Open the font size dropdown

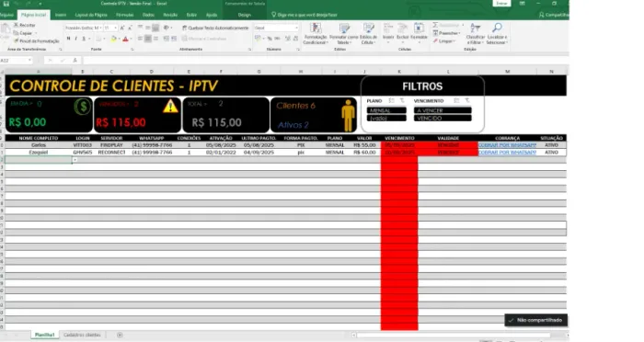[116, 28]
